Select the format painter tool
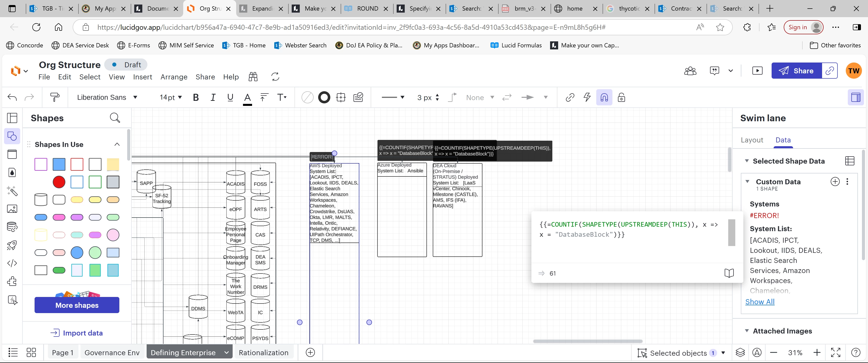The image size is (868, 363). tap(55, 98)
